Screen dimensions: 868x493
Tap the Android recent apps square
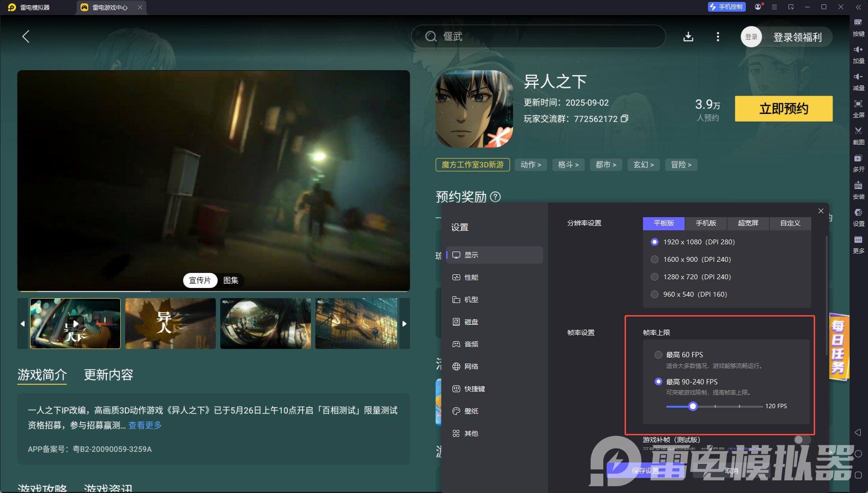[858, 475]
